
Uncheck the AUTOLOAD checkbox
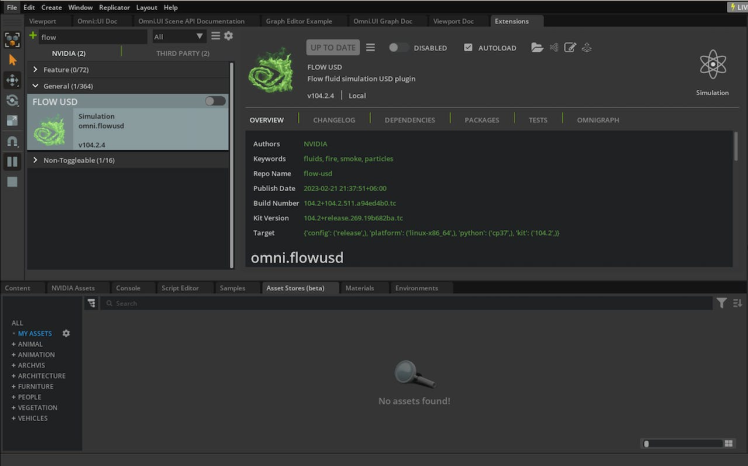[x=468, y=47]
